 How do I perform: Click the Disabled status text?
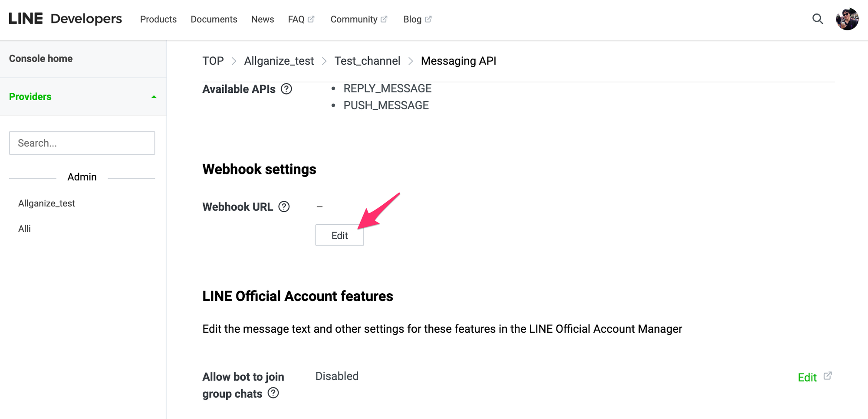(x=337, y=376)
